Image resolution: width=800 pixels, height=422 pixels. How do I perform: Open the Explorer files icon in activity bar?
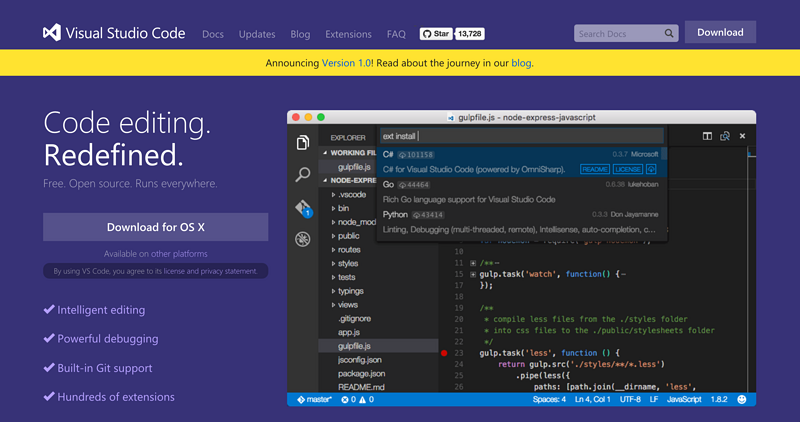pos(303,142)
